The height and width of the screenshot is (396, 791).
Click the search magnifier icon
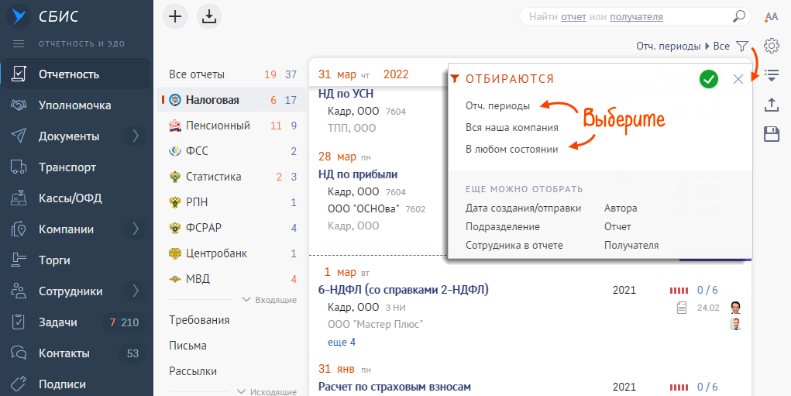[x=739, y=17]
